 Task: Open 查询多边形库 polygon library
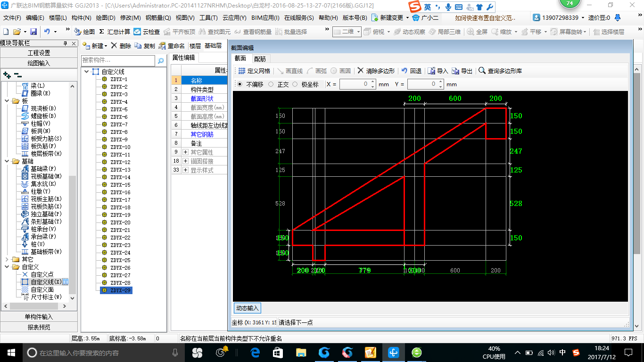(x=500, y=71)
